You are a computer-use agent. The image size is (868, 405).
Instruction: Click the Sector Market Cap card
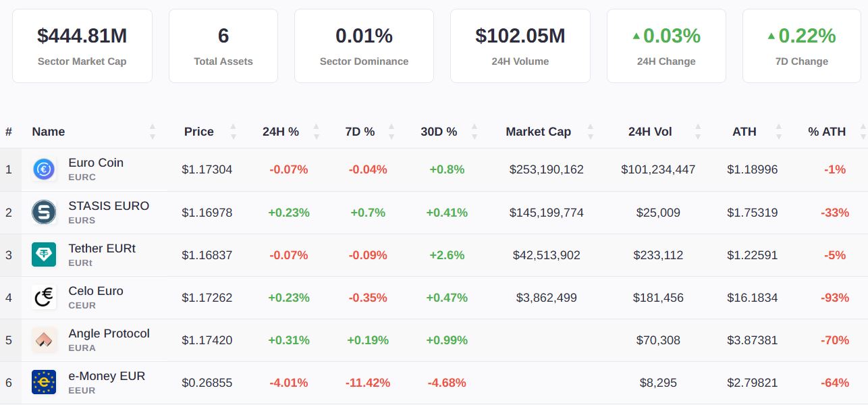(82, 46)
